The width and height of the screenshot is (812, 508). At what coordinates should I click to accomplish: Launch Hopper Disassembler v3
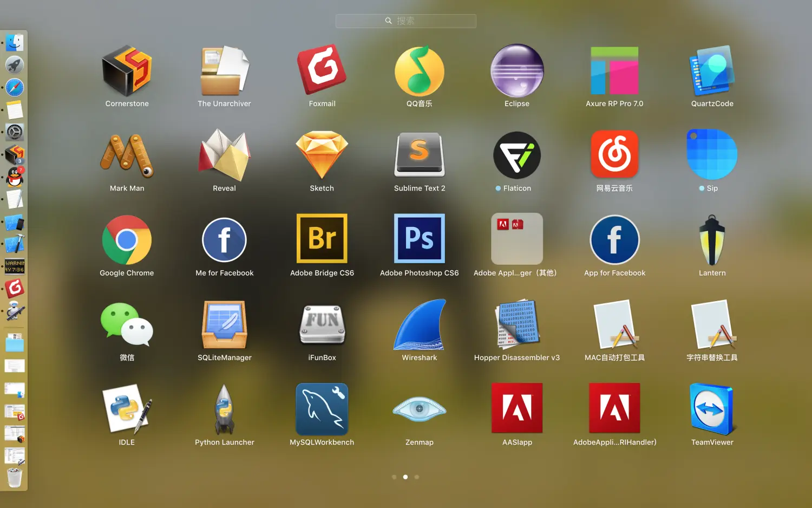(x=517, y=324)
